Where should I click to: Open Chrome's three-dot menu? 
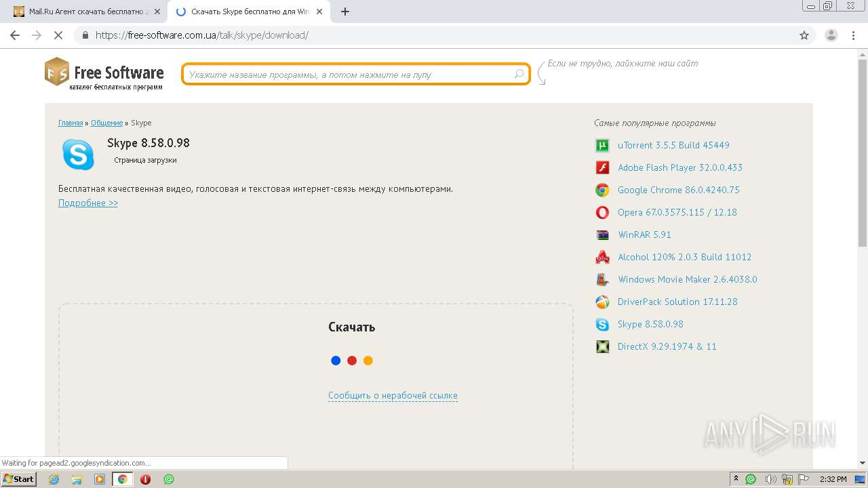853,35
